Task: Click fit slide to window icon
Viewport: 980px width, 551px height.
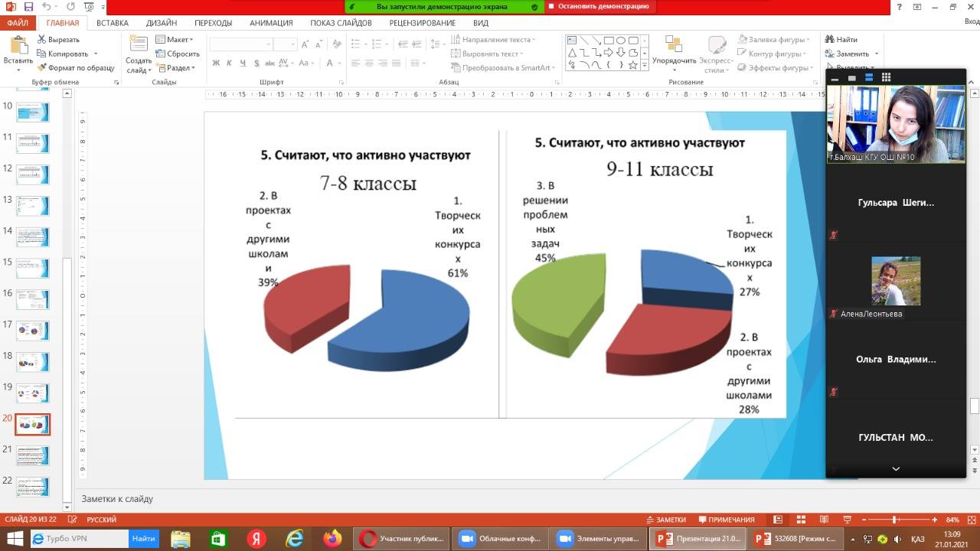Action: tap(972, 520)
